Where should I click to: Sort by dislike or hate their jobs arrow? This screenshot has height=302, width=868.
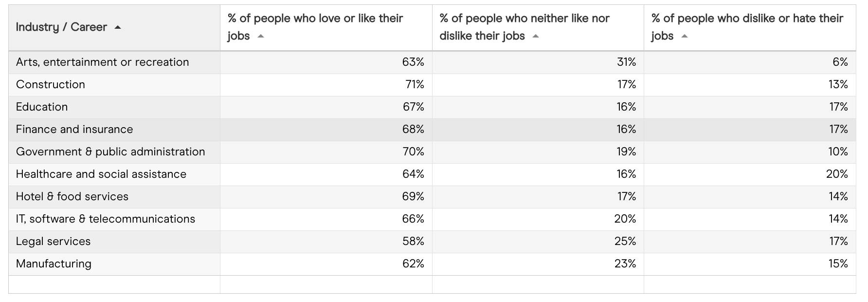685,36
